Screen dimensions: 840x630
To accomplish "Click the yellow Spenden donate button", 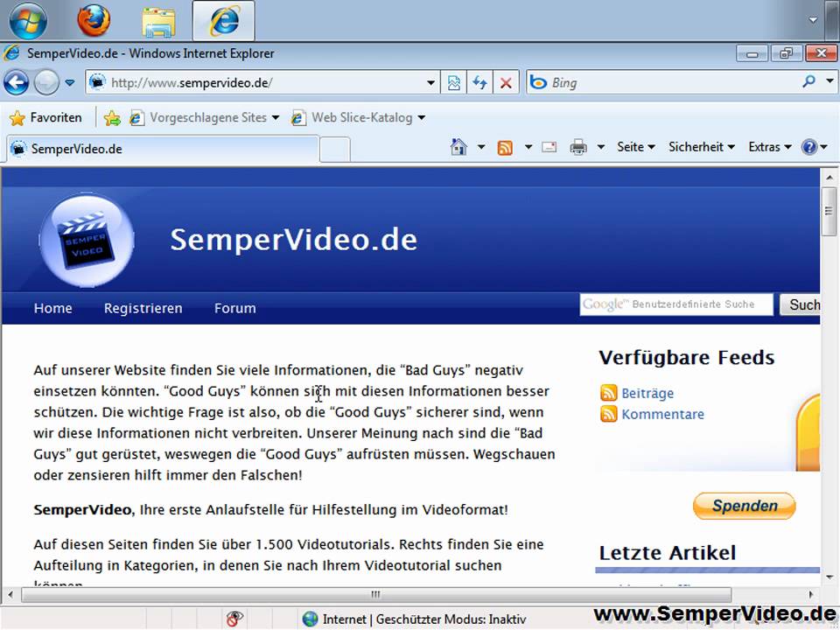I will [744, 506].
